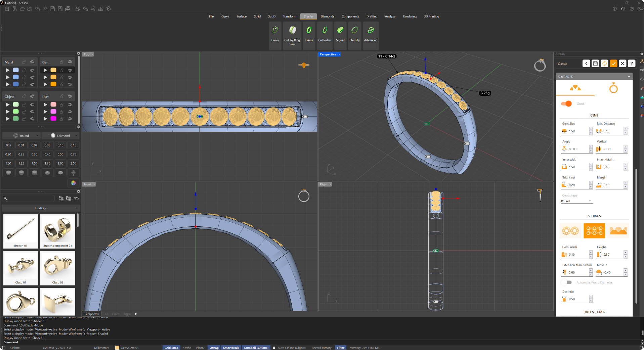Click the Undo icon in top toolbar
The image size is (644, 350).
click(x=37, y=9)
